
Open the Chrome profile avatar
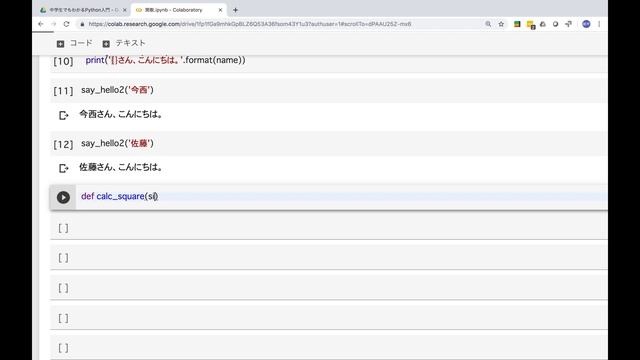click(586, 24)
